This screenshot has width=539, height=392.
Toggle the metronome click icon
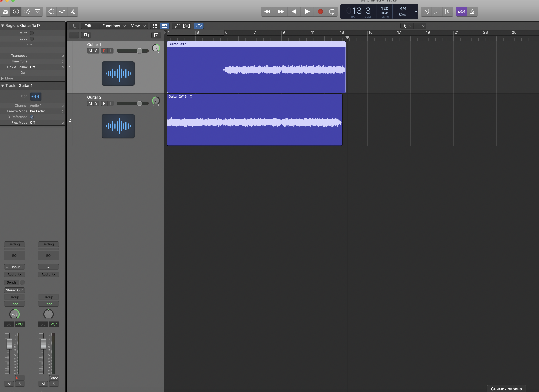[472, 11]
